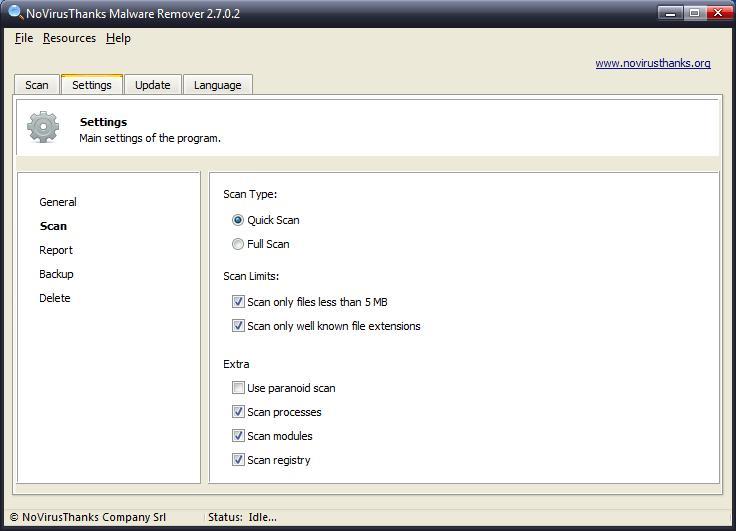Toggle Scan only files less than 5 MB
Screen dimensions: 736x531
[238, 301]
